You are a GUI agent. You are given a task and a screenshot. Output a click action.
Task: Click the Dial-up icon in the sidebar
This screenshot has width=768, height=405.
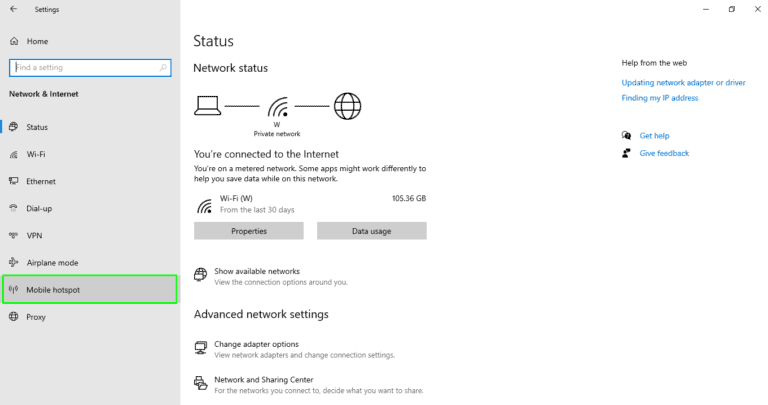(14, 208)
